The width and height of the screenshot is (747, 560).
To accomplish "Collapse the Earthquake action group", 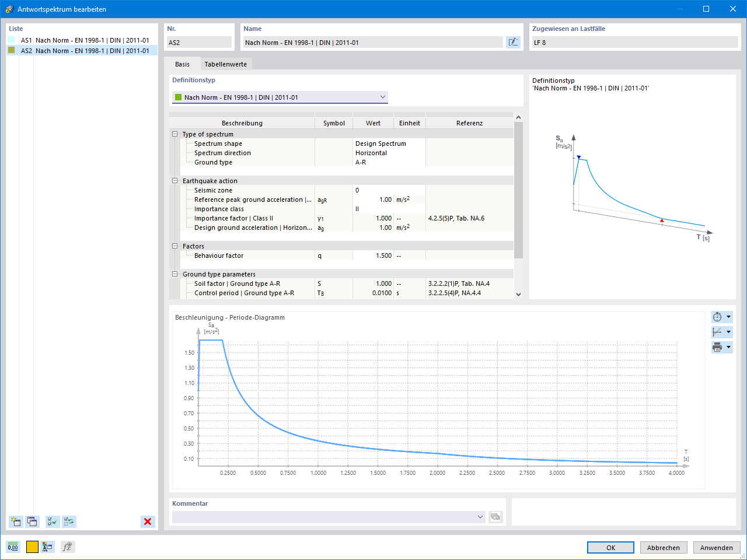I will click(174, 181).
